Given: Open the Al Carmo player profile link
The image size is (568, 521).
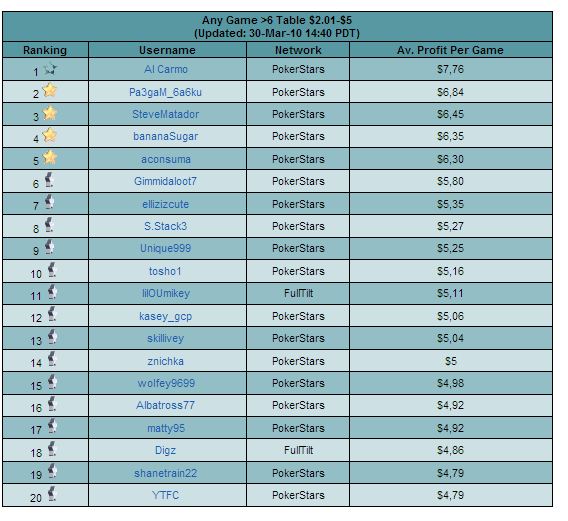Looking at the screenshot, I should pyautogui.click(x=166, y=69).
